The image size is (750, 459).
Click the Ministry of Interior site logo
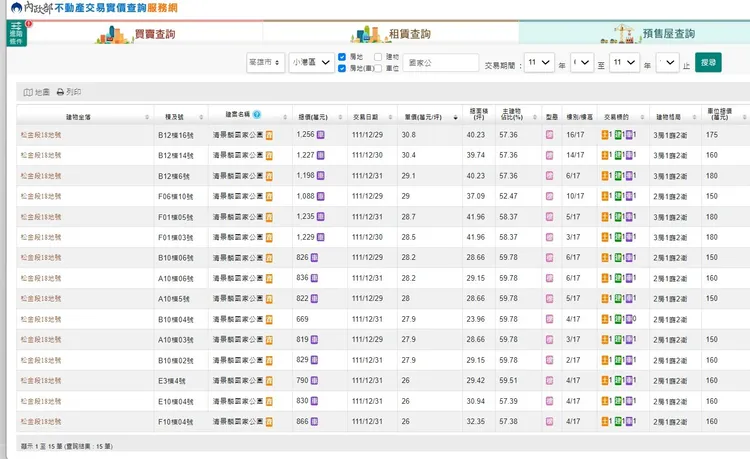coord(94,8)
